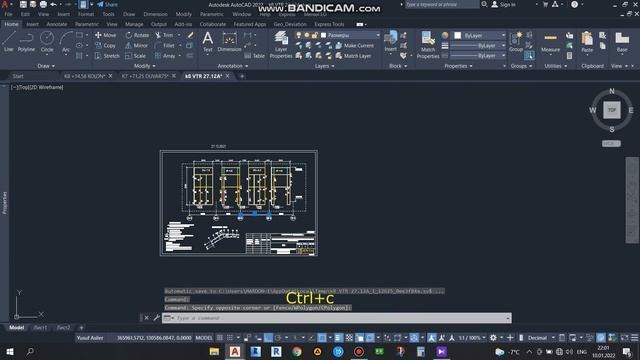The width and height of the screenshot is (640, 360).
Task: Toggle grid display in status bar
Action: click(220, 338)
